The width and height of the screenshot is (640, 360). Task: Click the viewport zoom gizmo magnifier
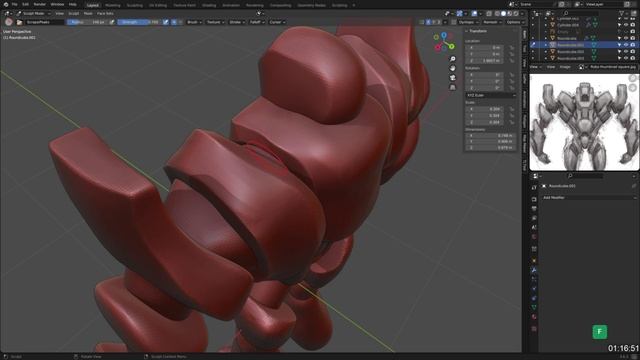click(453, 59)
